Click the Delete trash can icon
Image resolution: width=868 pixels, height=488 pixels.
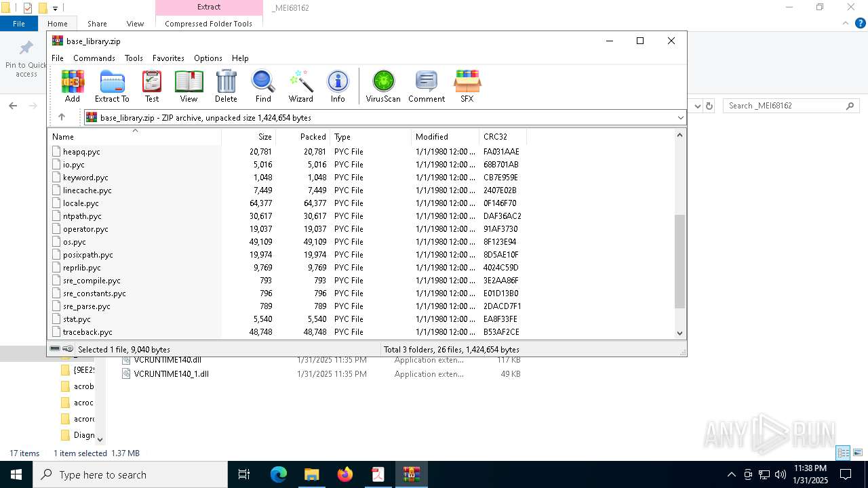coord(226,86)
